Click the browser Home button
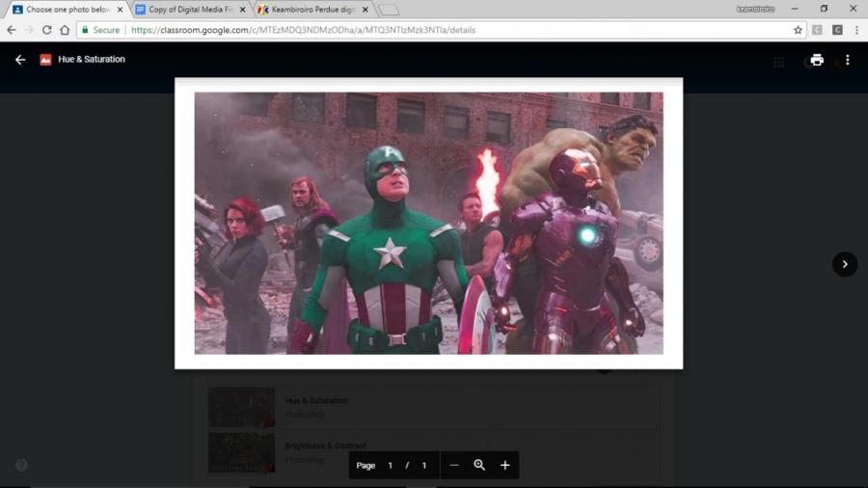Image resolution: width=868 pixels, height=488 pixels. (x=65, y=30)
